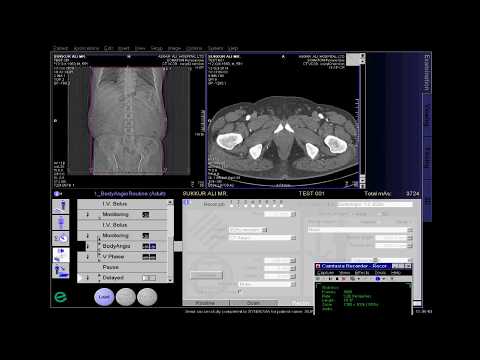Select the first Monitoring scan entry
This screenshot has width=480, height=360.
click(122, 215)
